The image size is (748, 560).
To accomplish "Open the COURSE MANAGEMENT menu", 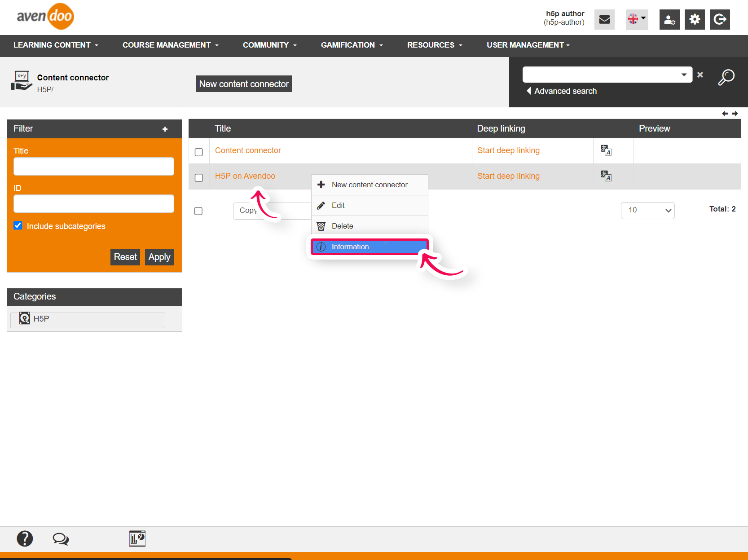I will [171, 45].
